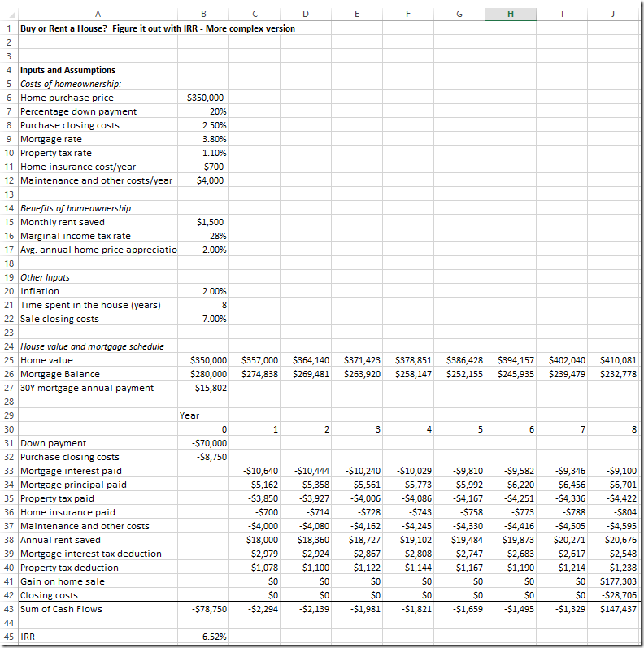Click 'Gain on home sale' label
The width and height of the screenshot is (644, 648).
pos(63,581)
